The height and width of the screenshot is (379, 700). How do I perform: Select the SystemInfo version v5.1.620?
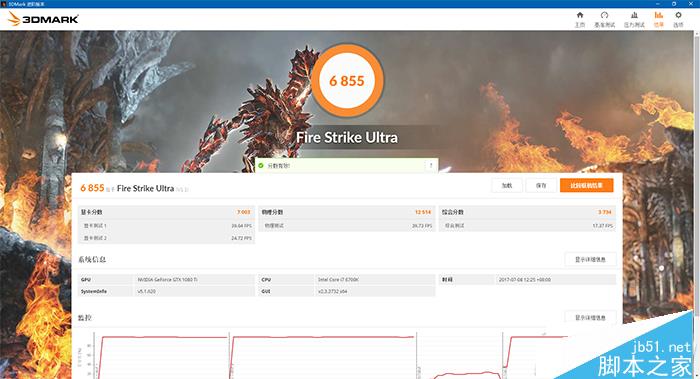(146, 291)
